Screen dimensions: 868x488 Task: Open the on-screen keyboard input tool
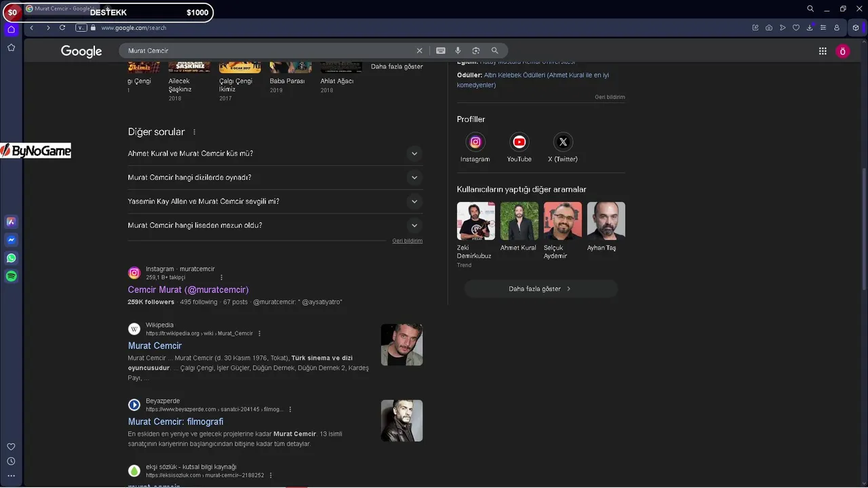[441, 51]
